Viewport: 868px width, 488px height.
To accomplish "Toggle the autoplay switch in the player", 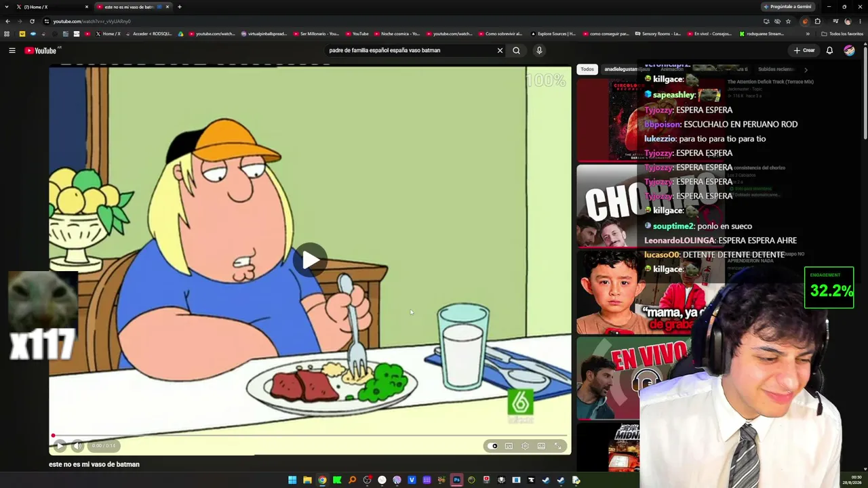I will coord(493,446).
